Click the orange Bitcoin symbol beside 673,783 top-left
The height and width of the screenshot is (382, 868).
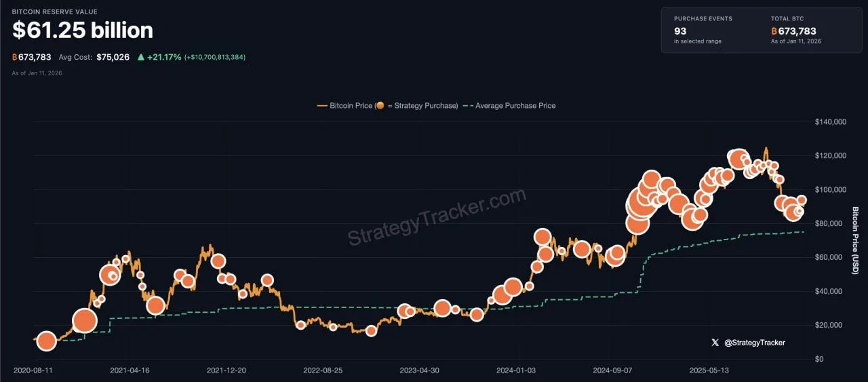tap(15, 57)
